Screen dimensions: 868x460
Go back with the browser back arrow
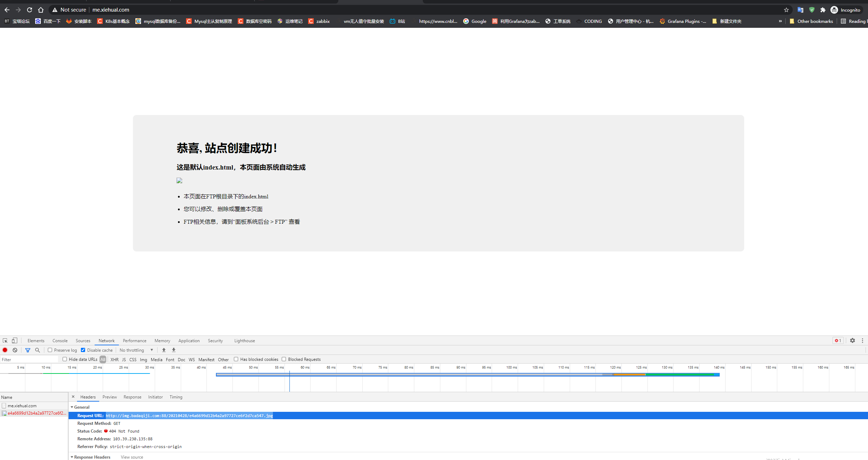coord(7,10)
